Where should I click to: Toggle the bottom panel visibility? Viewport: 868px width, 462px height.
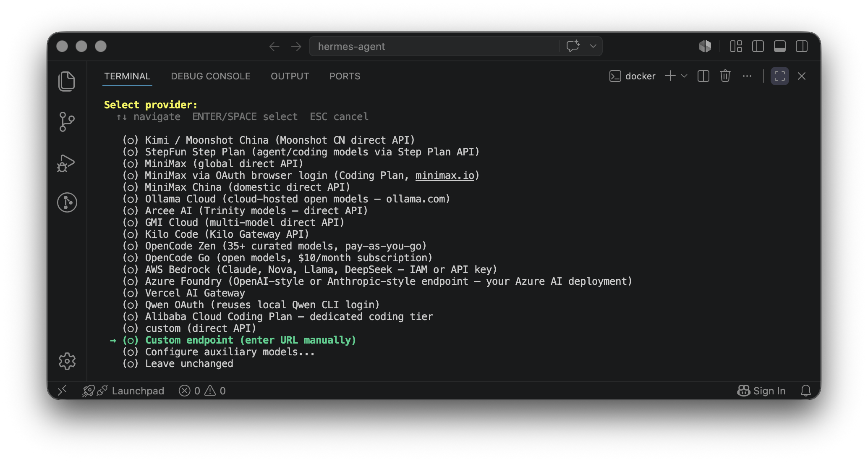(780, 46)
